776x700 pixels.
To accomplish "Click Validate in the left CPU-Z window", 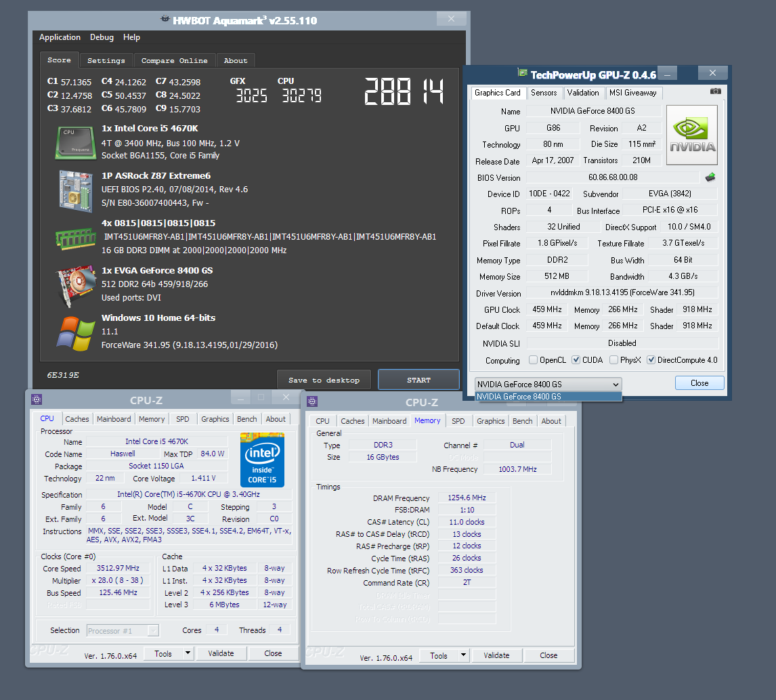I will tap(221, 653).
